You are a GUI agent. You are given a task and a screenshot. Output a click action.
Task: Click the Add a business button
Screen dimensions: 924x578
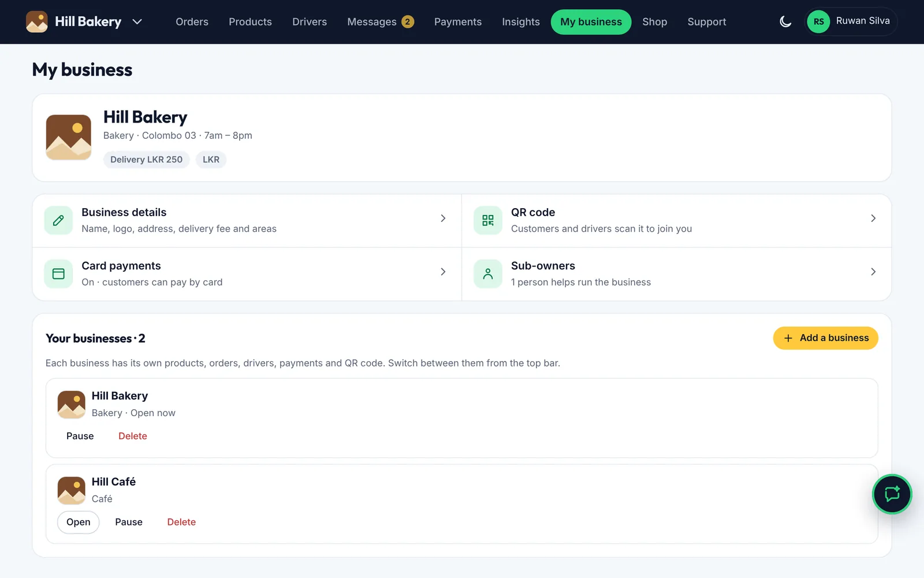pos(826,338)
